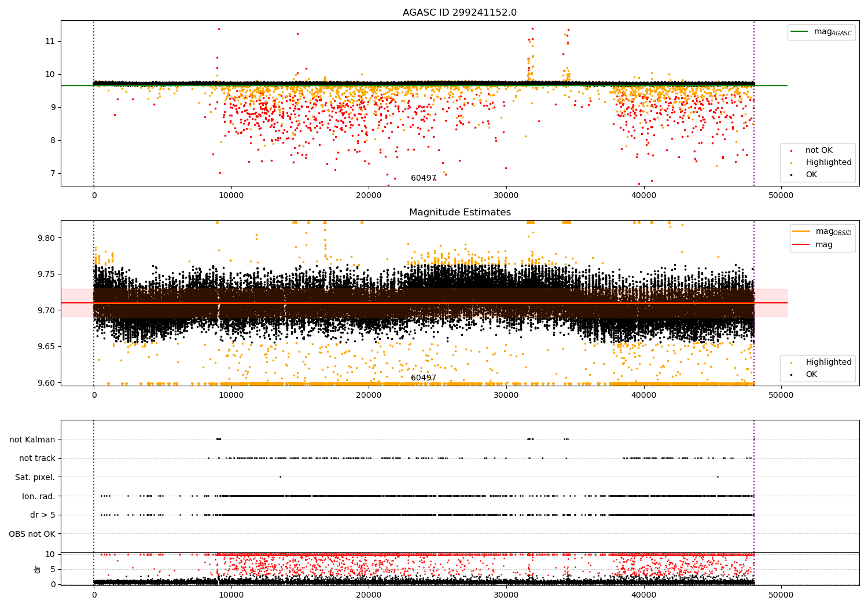Click x-axis tick '30000' in middle plot
This screenshot has width=868, height=608.
coord(506,395)
